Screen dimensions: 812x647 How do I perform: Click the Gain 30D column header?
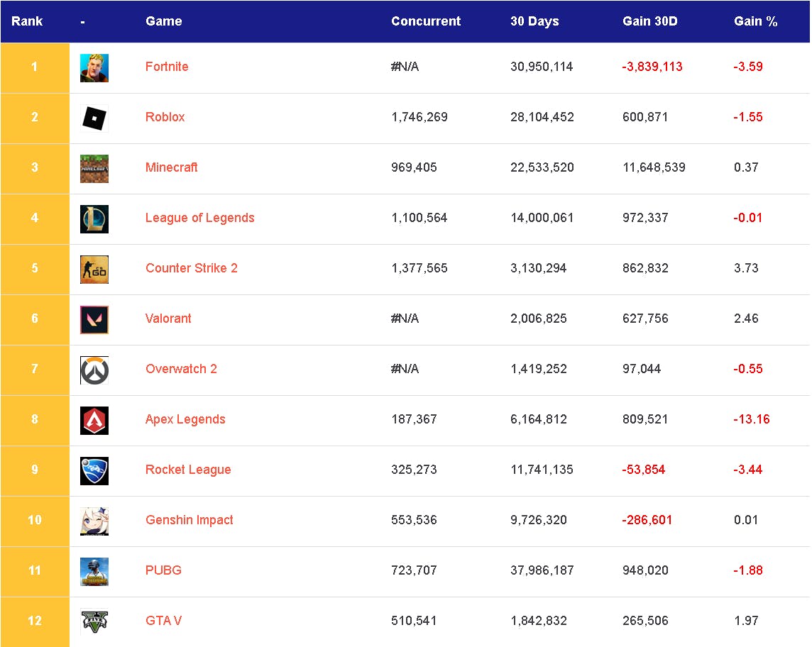(649, 21)
